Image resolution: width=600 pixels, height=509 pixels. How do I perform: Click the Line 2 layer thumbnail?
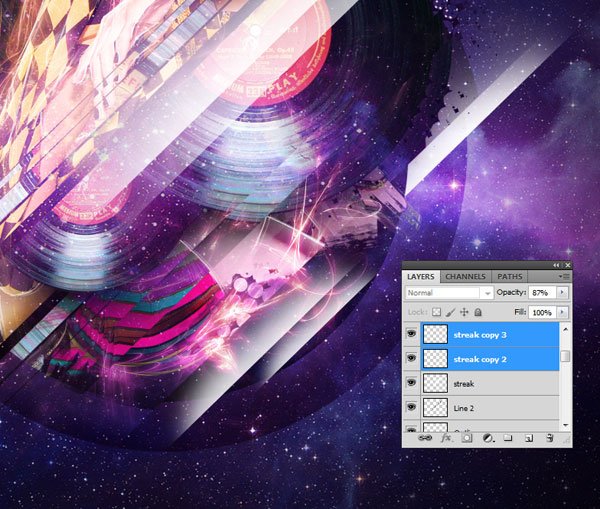click(435, 408)
